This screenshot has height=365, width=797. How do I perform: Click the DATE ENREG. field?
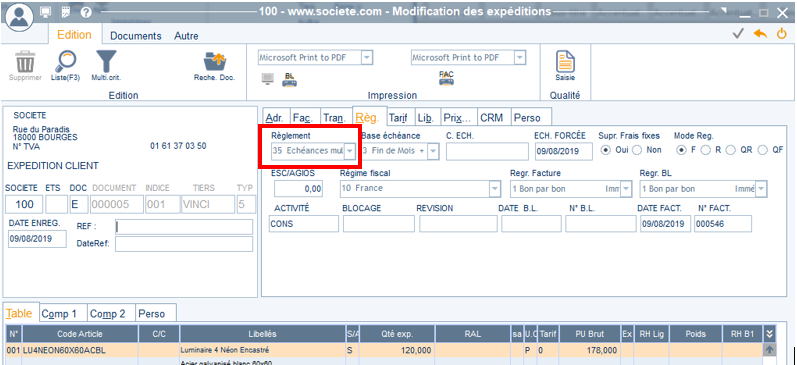37,239
